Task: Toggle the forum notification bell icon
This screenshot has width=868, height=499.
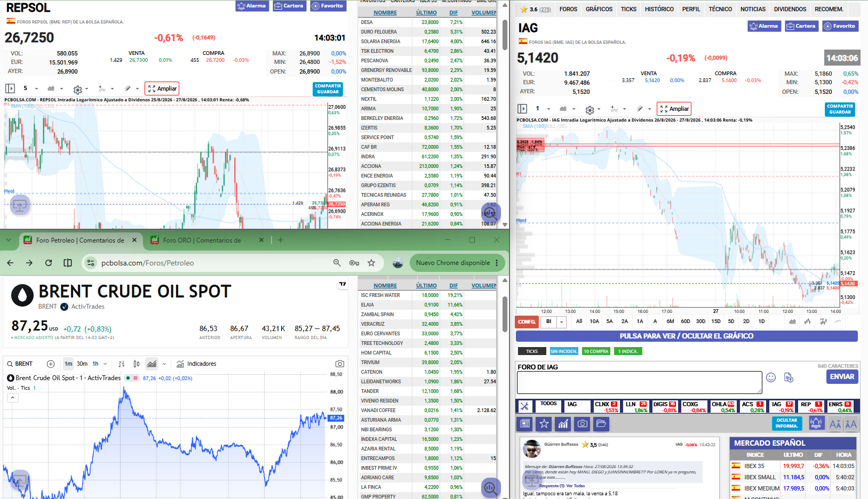Action: tap(816, 423)
